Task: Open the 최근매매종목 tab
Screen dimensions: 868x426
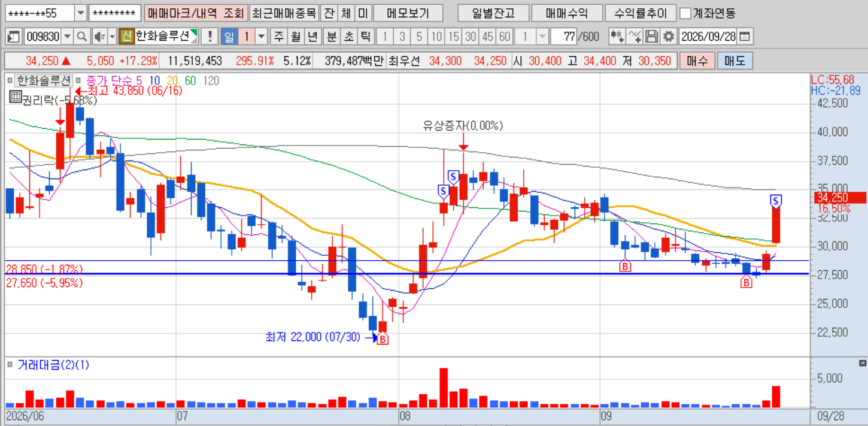Action: [x=284, y=13]
